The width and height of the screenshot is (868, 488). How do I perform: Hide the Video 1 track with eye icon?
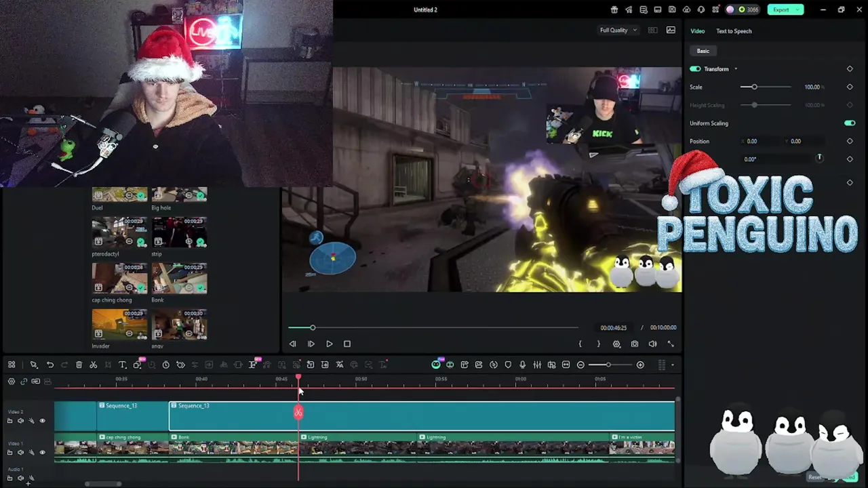tap(42, 452)
